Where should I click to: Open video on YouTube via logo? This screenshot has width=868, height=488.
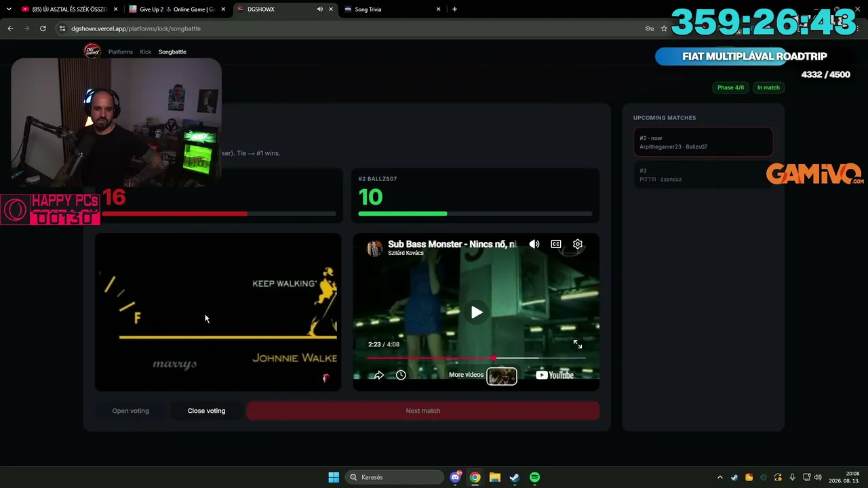pos(555,375)
